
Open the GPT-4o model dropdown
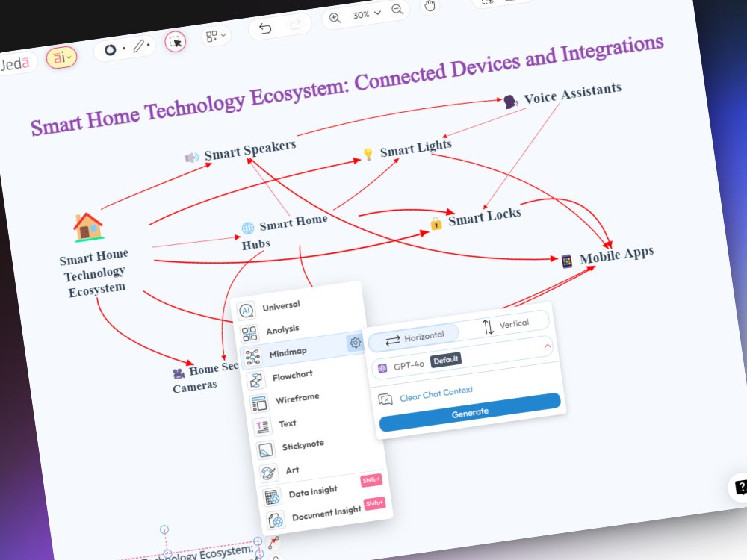click(461, 358)
